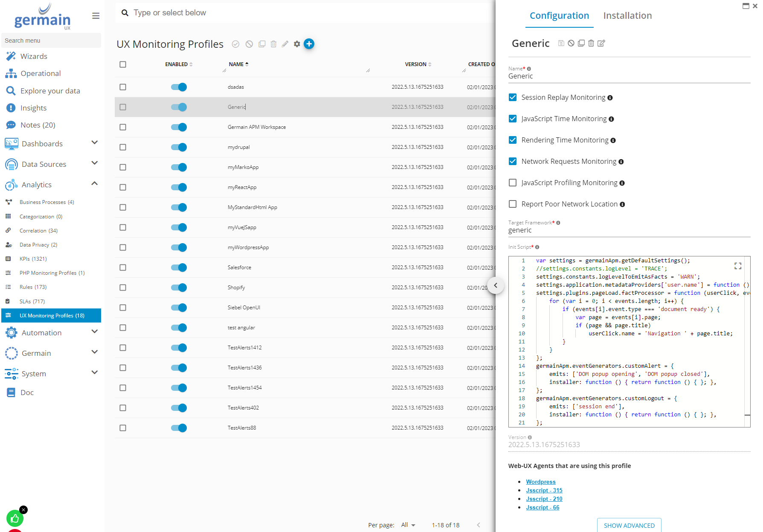
Task: Click the delete trash icon in Generic panel
Action: point(591,43)
